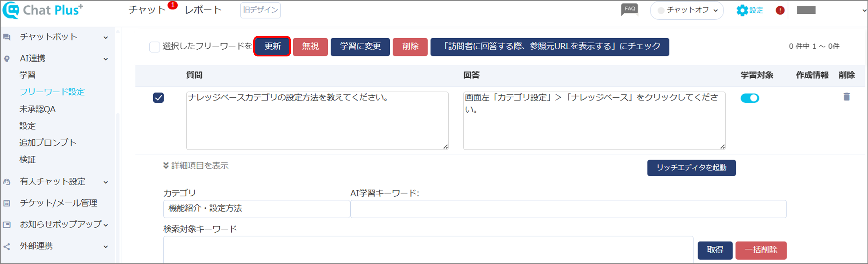Click the red 無視 button
Screen dimensions: 868x264
coord(310,47)
